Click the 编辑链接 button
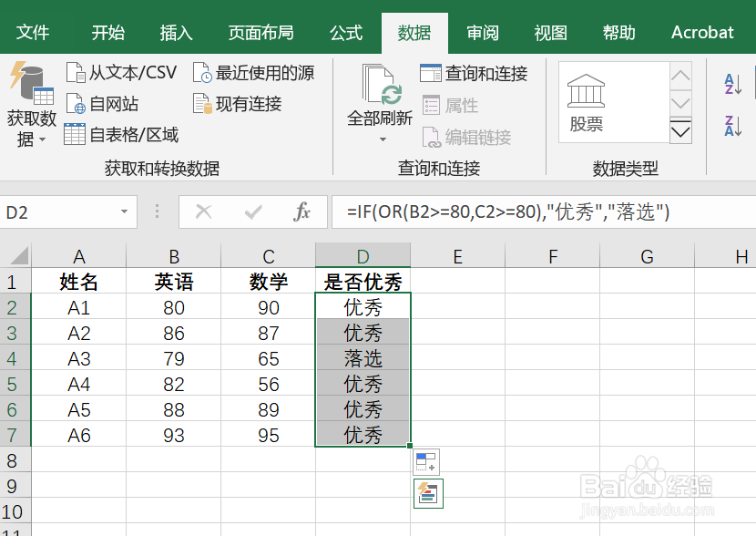Screen dimensions: 756x536 click(466, 137)
